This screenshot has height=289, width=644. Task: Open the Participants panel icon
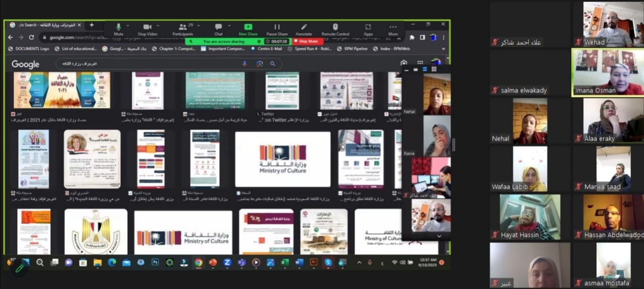(182, 27)
